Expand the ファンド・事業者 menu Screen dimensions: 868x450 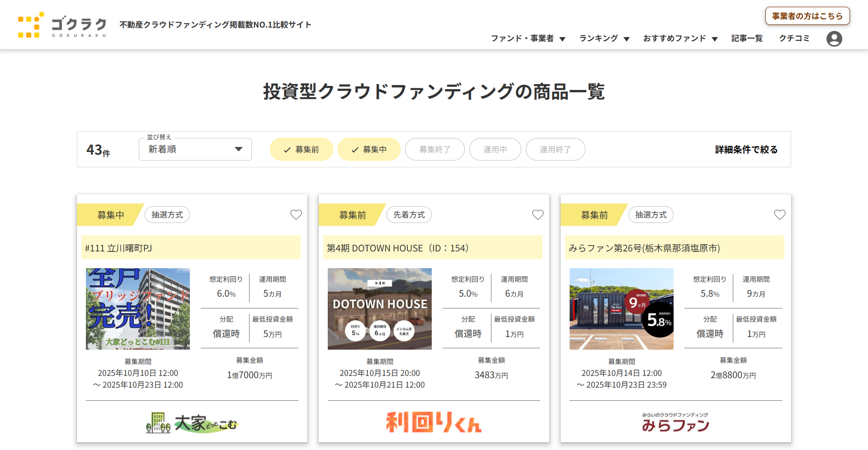(528, 38)
